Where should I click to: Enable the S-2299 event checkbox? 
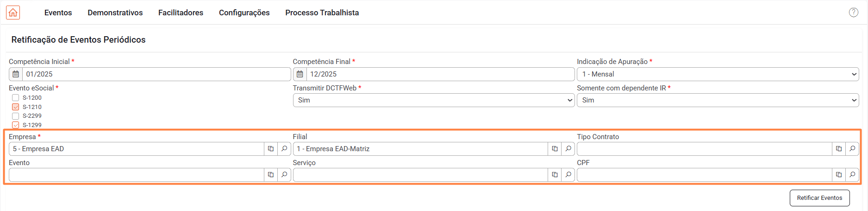16,116
